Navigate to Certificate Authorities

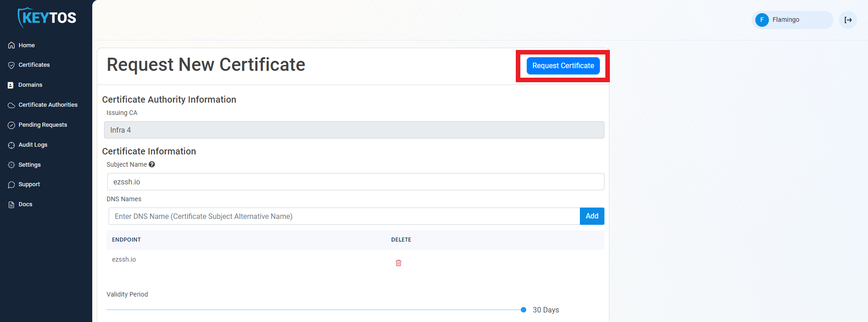click(48, 105)
